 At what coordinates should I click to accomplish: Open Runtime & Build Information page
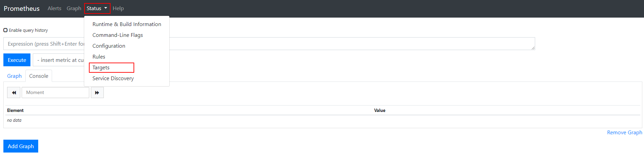(127, 24)
